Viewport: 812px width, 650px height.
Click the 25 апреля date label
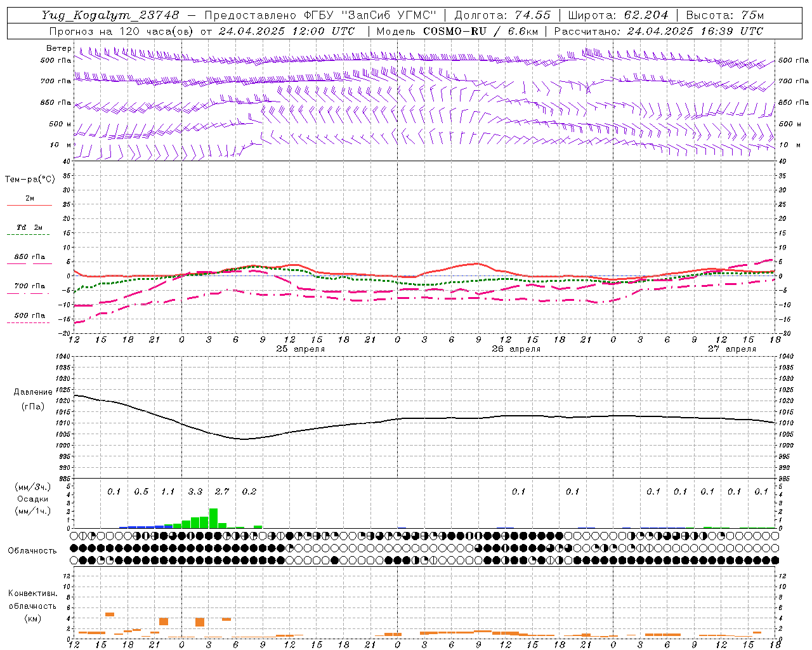point(301,349)
